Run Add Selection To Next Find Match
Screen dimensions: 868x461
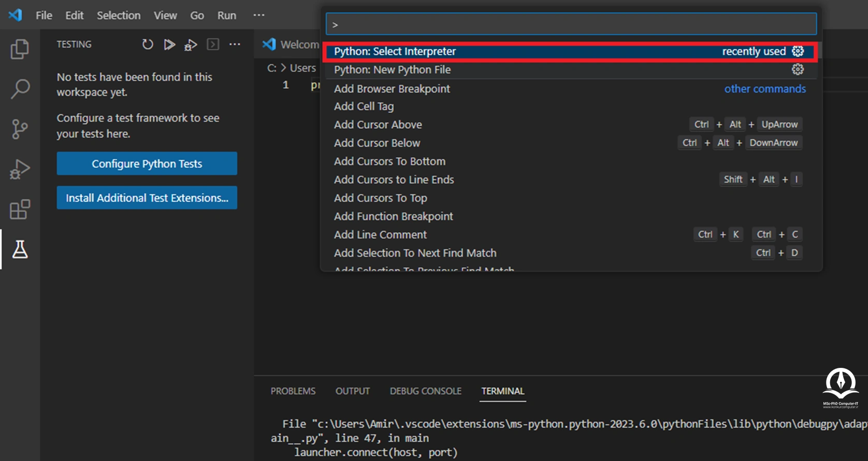point(570,253)
